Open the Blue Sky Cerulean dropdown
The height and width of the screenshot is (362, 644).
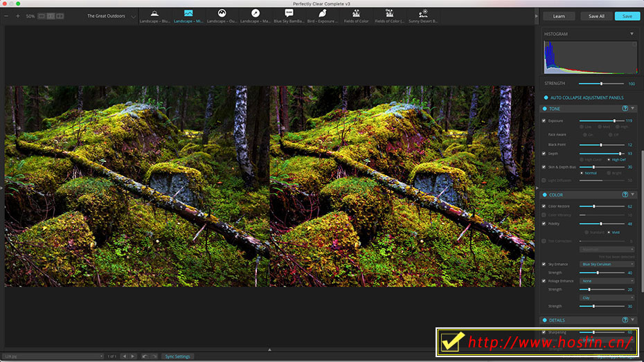pos(607,264)
